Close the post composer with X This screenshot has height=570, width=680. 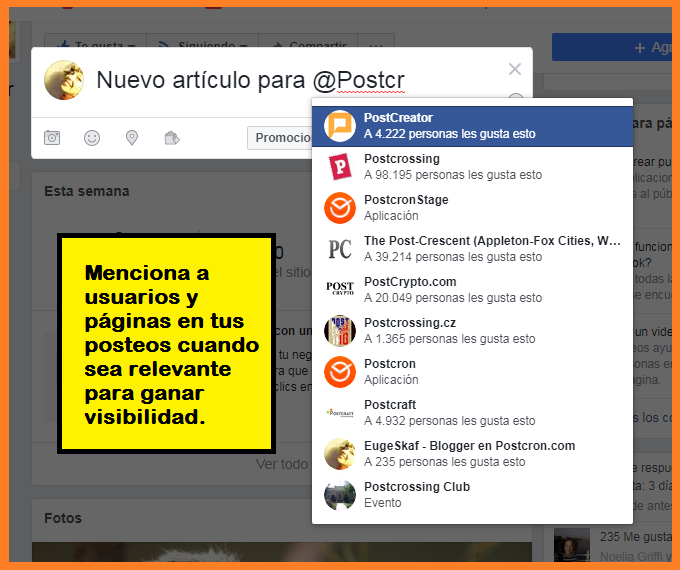coord(515,69)
